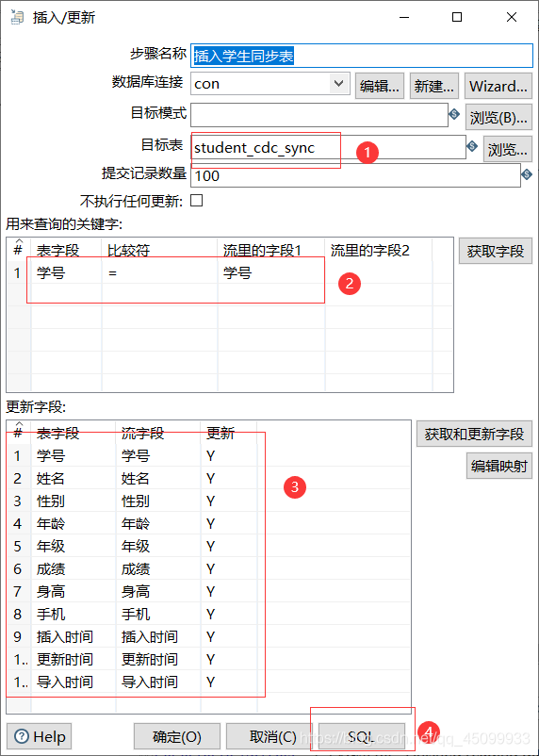Click the Y update cell for 学号 row
The width and height of the screenshot is (539, 756).
[x=229, y=455]
